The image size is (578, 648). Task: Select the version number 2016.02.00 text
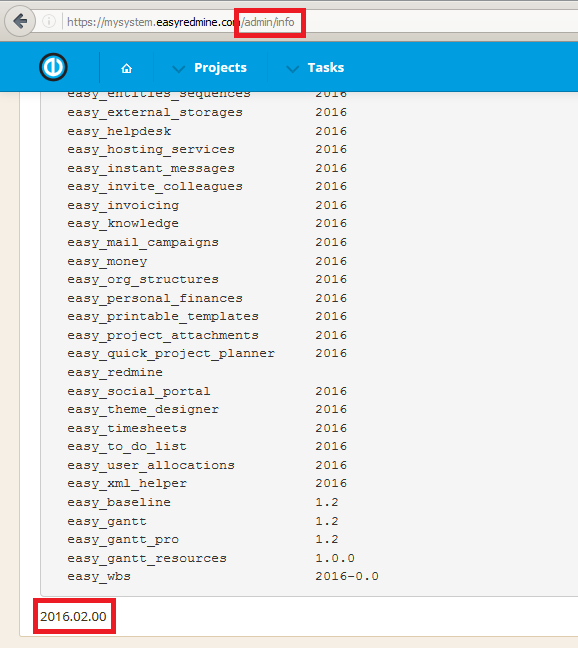click(73, 616)
